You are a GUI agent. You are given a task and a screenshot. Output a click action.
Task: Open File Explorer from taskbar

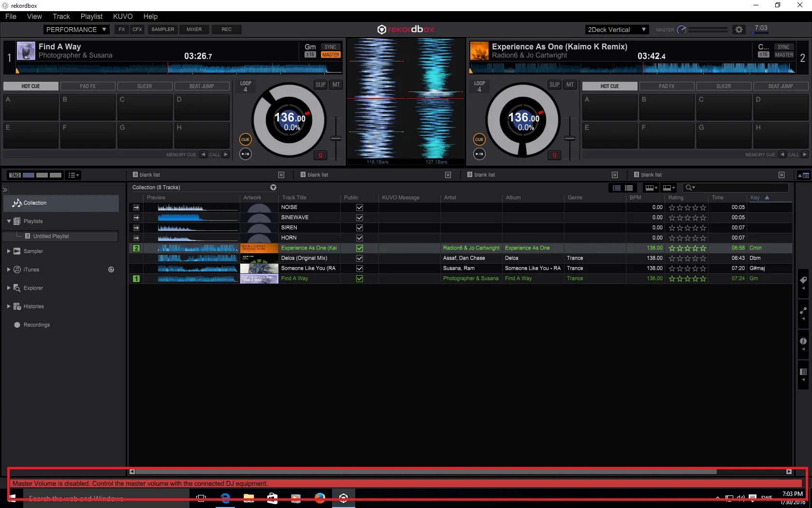click(249, 498)
